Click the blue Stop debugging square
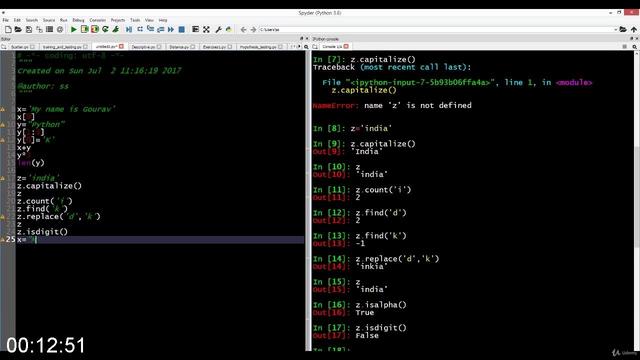The width and height of the screenshot is (640, 360). pos(182,29)
